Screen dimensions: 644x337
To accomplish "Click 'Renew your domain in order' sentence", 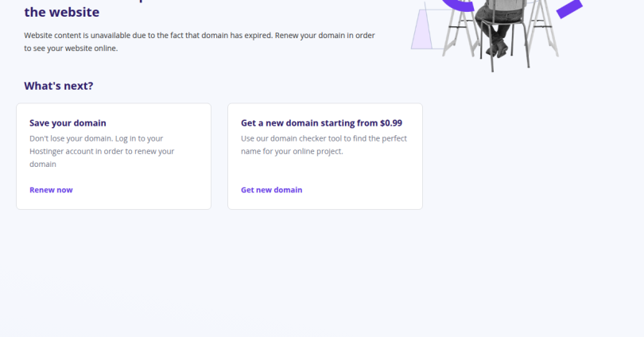I will [x=325, y=35].
